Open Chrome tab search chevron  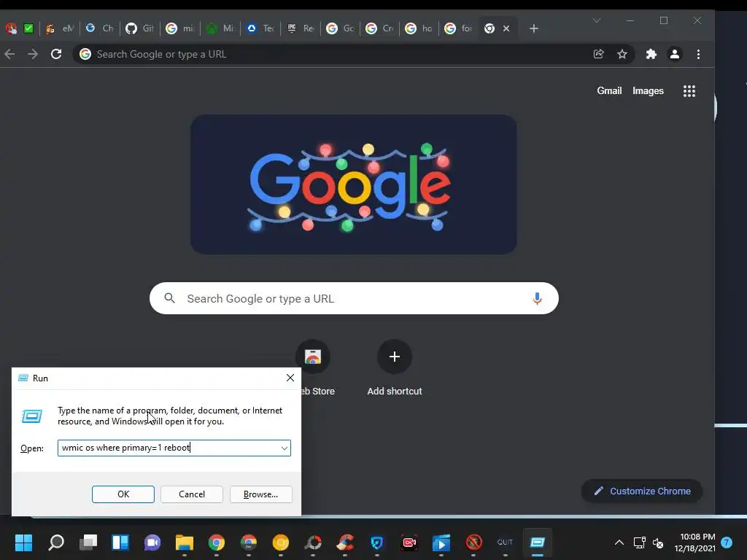pyautogui.click(x=597, y=20)
